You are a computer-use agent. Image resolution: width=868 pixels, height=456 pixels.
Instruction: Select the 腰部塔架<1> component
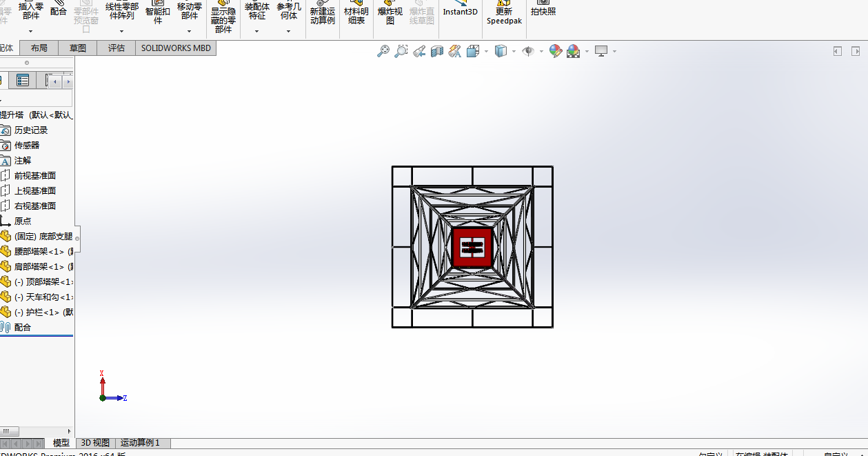point(37,252)
